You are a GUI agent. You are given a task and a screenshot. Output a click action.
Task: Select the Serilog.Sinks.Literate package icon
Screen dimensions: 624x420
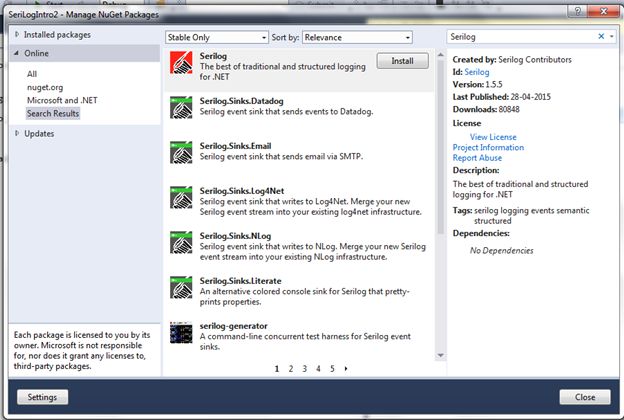tap(181, 287)
